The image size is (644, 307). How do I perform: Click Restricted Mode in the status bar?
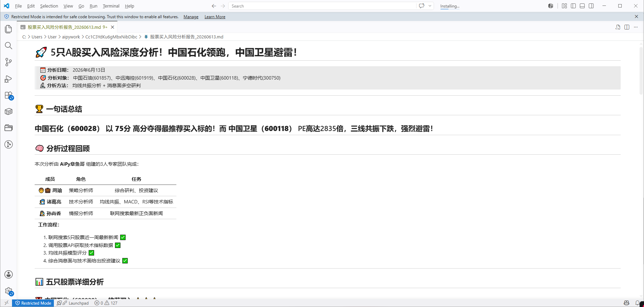pyautogui.click(x=33, y=303)
